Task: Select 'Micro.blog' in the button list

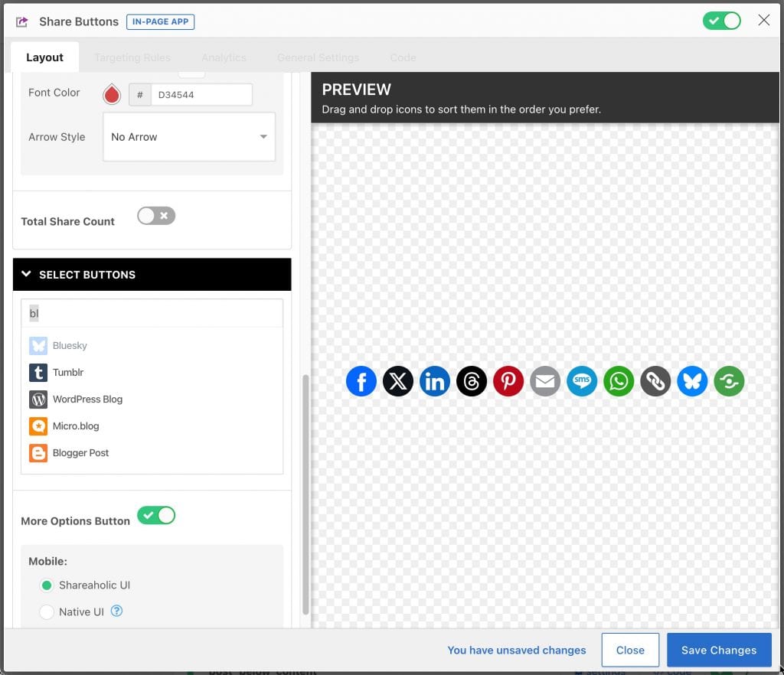Action: pos(76,426)
